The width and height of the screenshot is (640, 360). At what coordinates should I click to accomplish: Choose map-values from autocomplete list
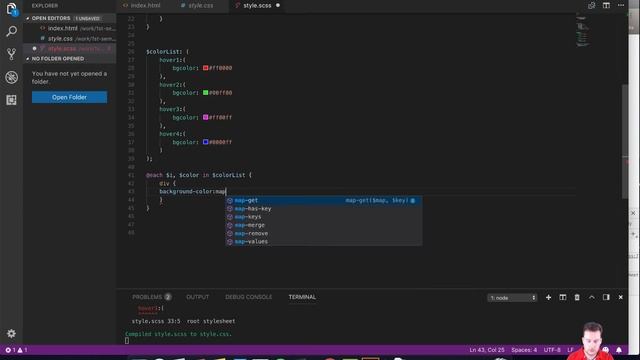click(324, 242)
